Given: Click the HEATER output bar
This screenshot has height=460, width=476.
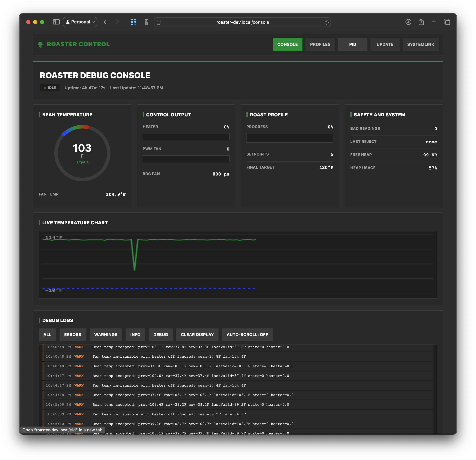Looking at the screenshot, I should (x=186, y=137).
